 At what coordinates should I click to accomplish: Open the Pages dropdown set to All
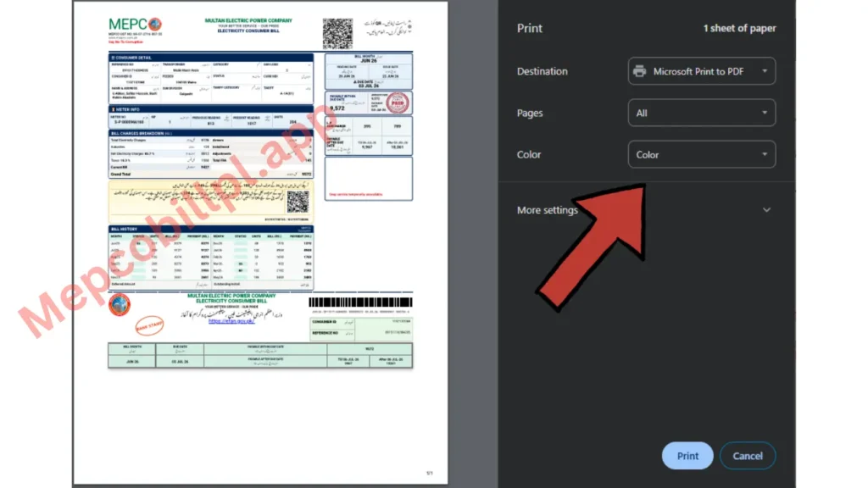[701, 113]
